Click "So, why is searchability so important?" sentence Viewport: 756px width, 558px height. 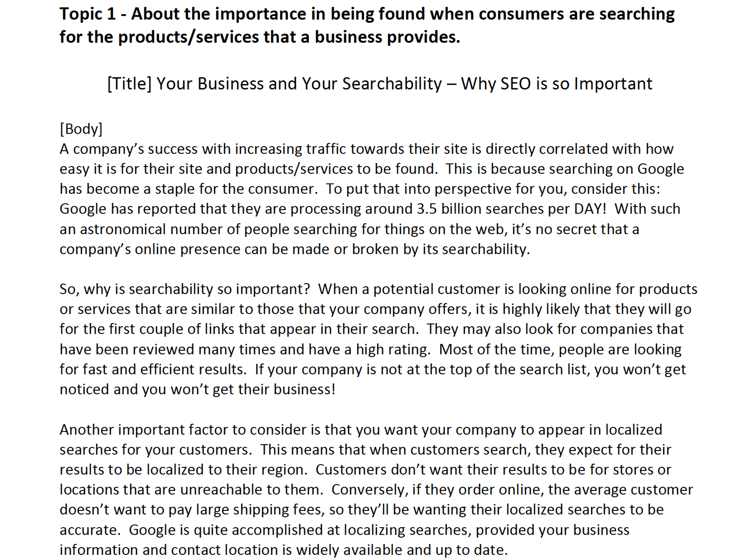pos(185,289)
